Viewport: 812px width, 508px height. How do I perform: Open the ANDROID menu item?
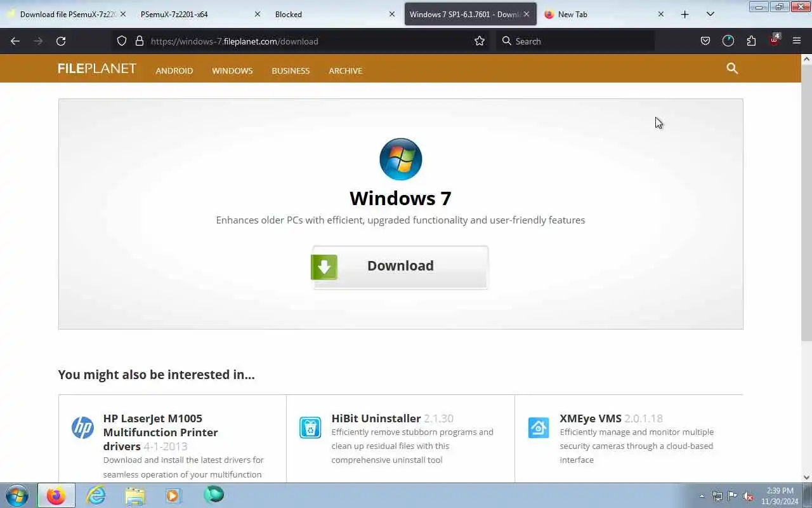tap(174, 70)
